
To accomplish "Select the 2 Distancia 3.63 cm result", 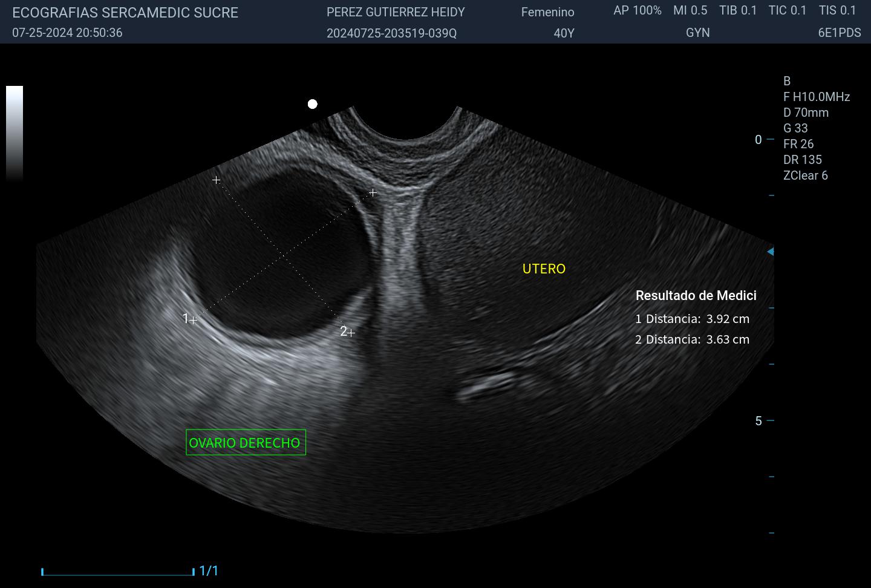I will 692,339.
